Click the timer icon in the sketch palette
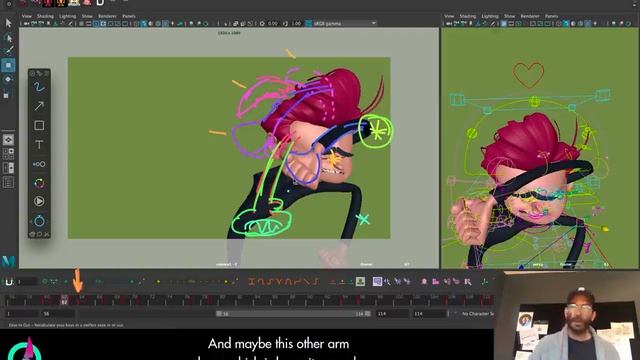 click(39, 221)
